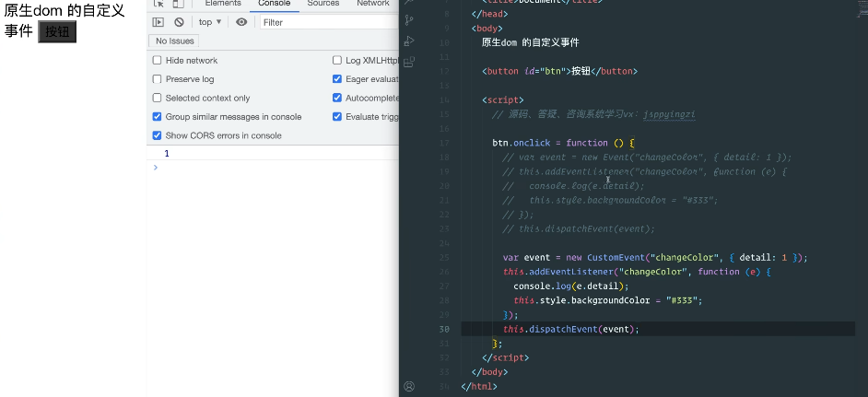The image size is (868, 397).
Task: Click commented line var event = new Event
Action: click(x=647, y=158)
